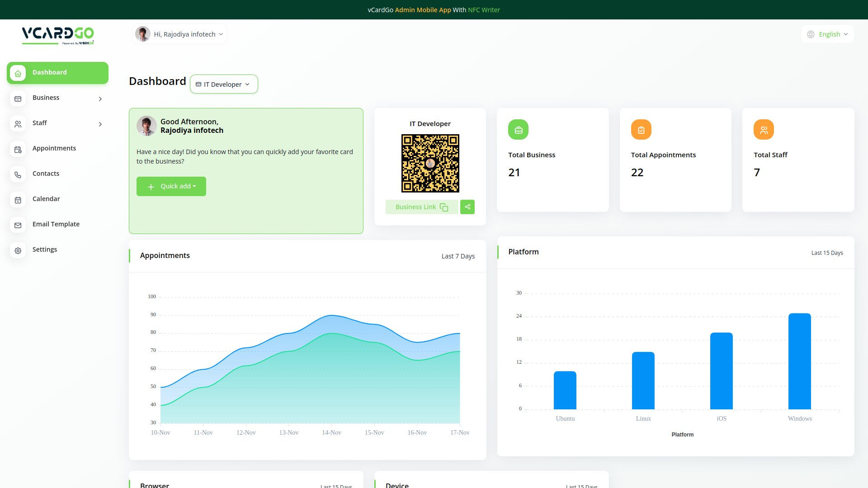This screenshot has width=868, height=488.
Task: Expand the Staff sidebar submenu
Action: coord(57,123)
